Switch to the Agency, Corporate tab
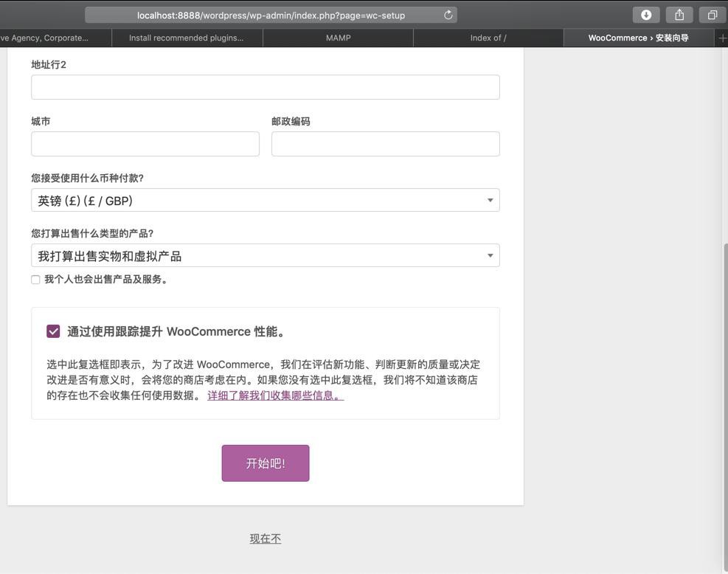The image size is (728, 574). [x=55, y=38]
